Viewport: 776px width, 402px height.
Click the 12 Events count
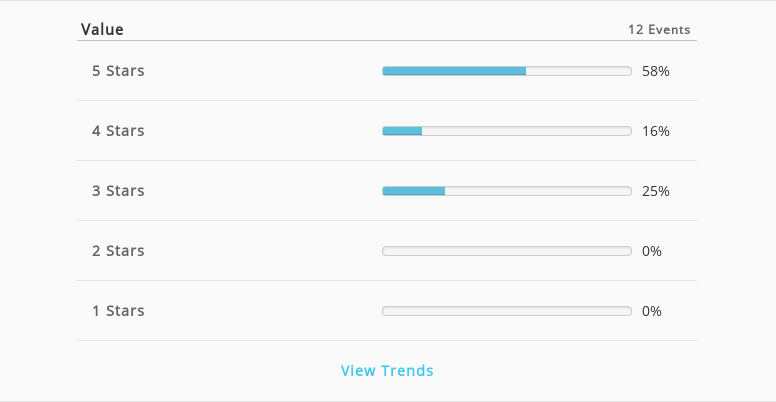(659, 30)
